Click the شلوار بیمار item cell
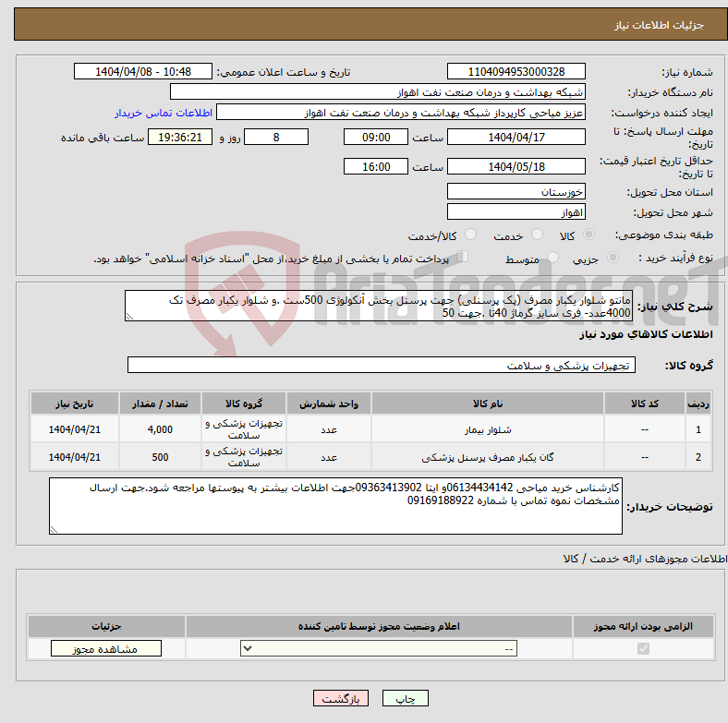The image size is (728, 723). click(x=488, y=429)
